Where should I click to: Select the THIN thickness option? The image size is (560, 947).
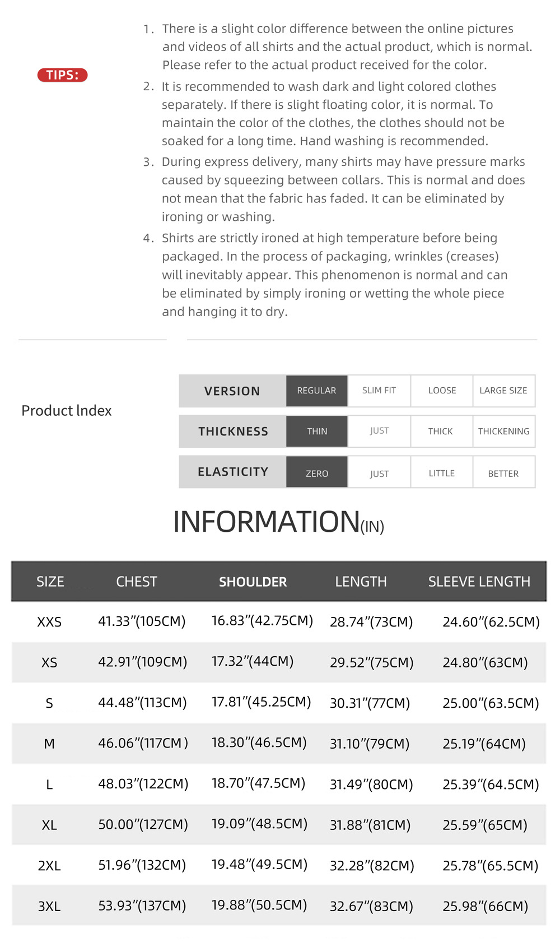(x=317, y=431)
